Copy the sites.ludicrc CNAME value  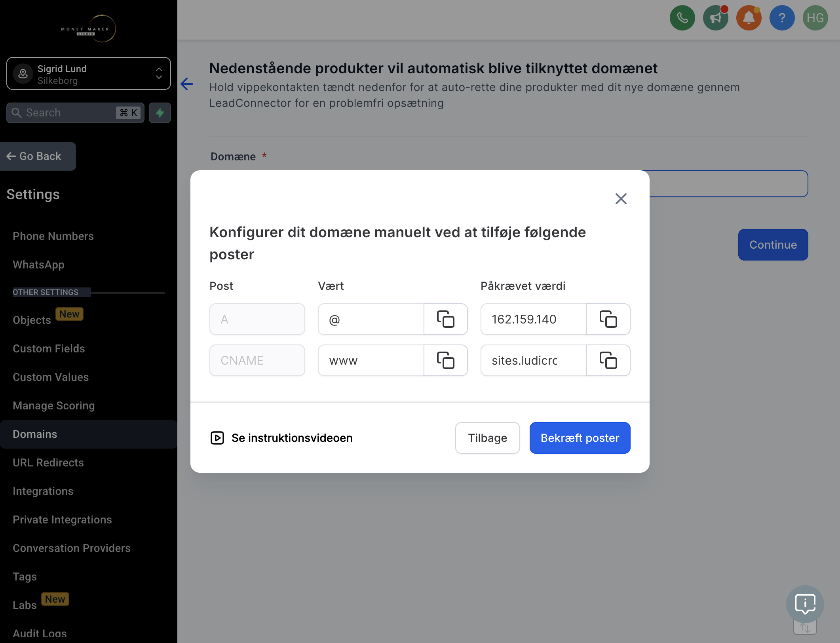point(608,360)
